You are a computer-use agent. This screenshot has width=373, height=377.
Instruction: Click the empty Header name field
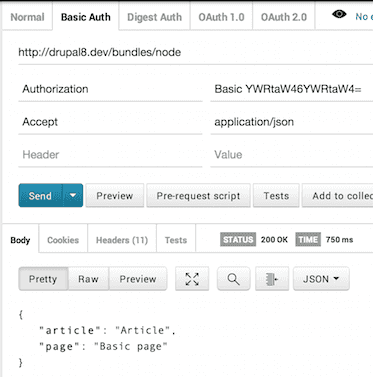point(110,155)
